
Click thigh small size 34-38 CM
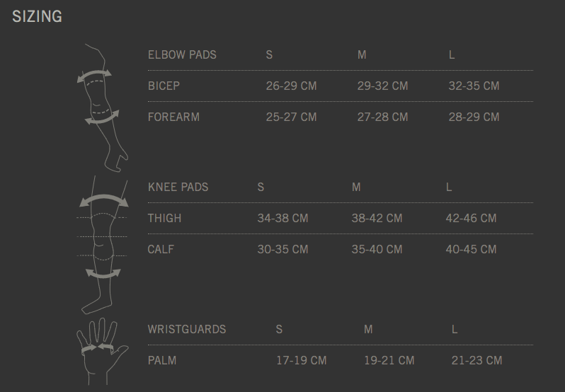pyautogui.click(x=282, y=218)
